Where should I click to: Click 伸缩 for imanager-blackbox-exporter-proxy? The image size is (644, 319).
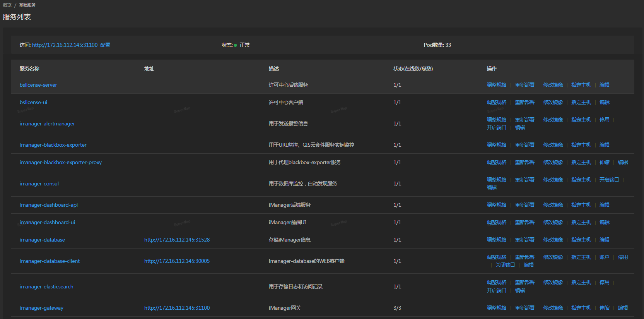604,162
